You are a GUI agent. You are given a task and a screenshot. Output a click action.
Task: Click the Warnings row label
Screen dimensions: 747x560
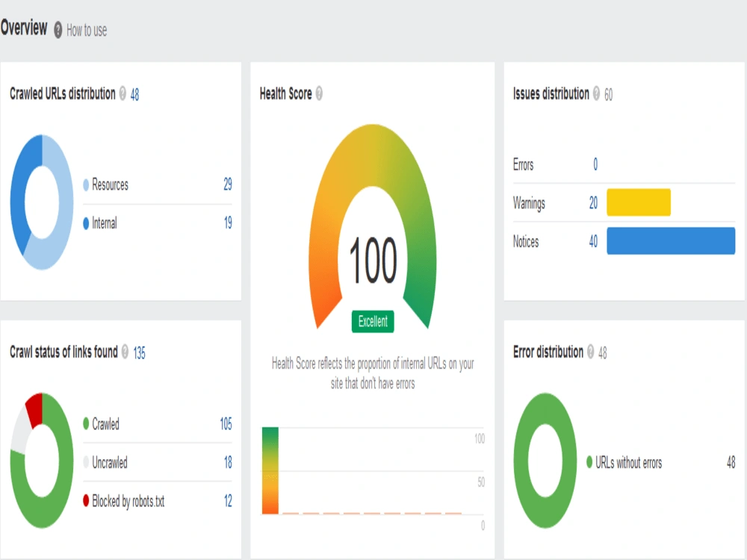click(x=529, y=203)
